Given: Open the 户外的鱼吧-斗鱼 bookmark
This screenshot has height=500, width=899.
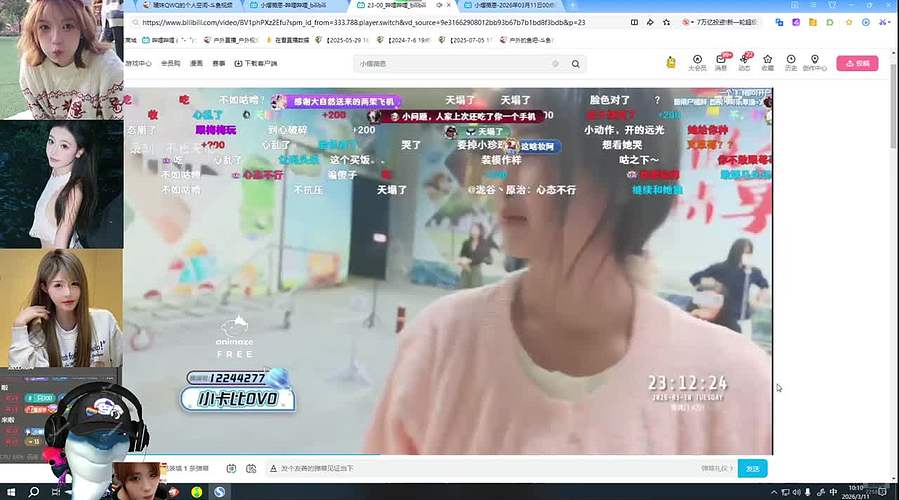Looking at the screenshot, I should (526, 40).
